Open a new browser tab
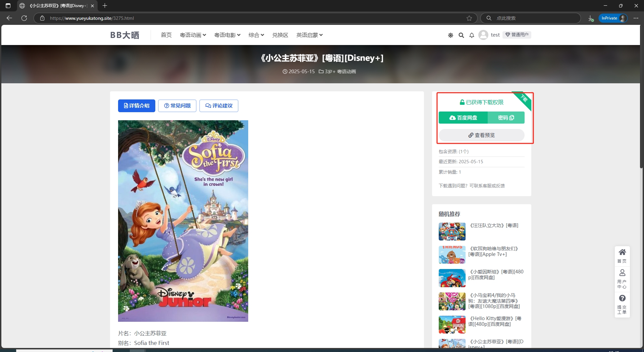Screen dimensions: 644x352 [x=105, y=6]
